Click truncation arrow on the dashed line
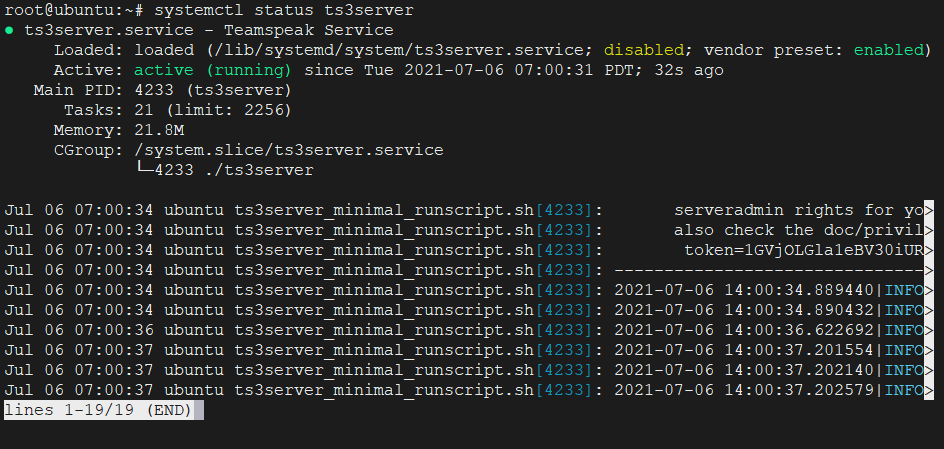The width and height of the screenshot is (944, 449). (x=929, y=270)
